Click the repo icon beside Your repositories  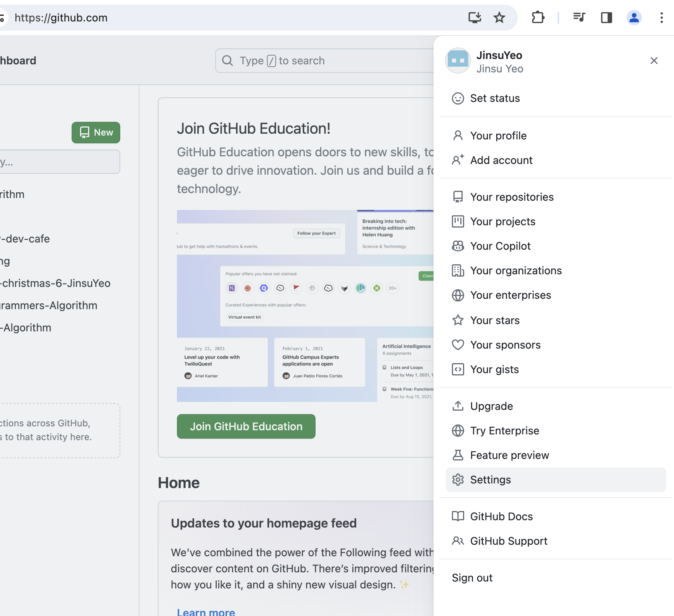(458, 197)
